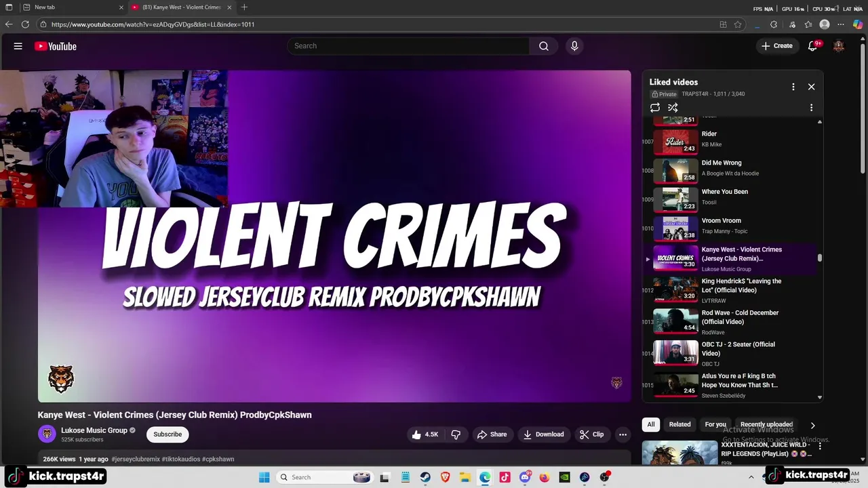Select the All filter chip

tap(651, 424)
